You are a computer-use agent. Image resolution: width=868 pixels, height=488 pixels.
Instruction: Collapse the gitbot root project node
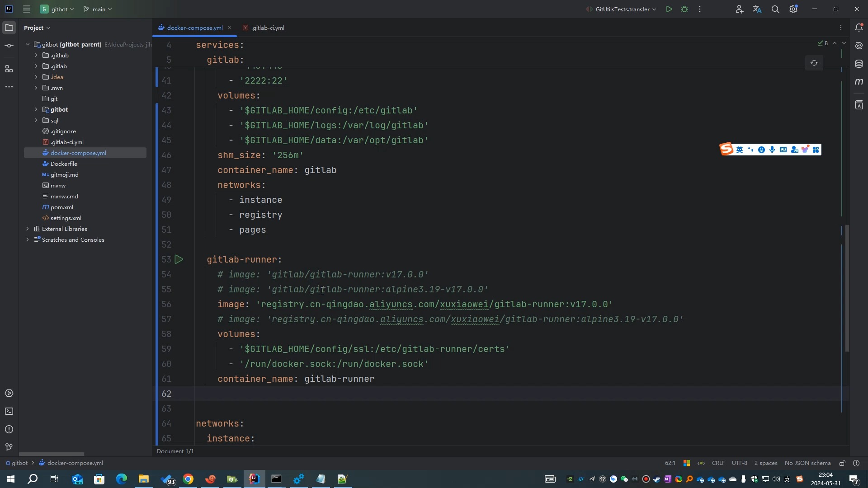click(x=28, y=45)
